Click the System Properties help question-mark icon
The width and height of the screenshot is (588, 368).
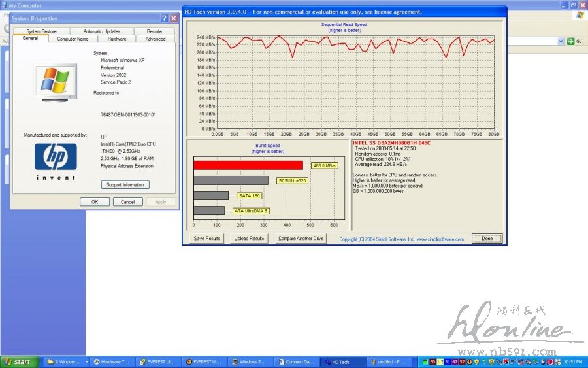coord(165,18)
